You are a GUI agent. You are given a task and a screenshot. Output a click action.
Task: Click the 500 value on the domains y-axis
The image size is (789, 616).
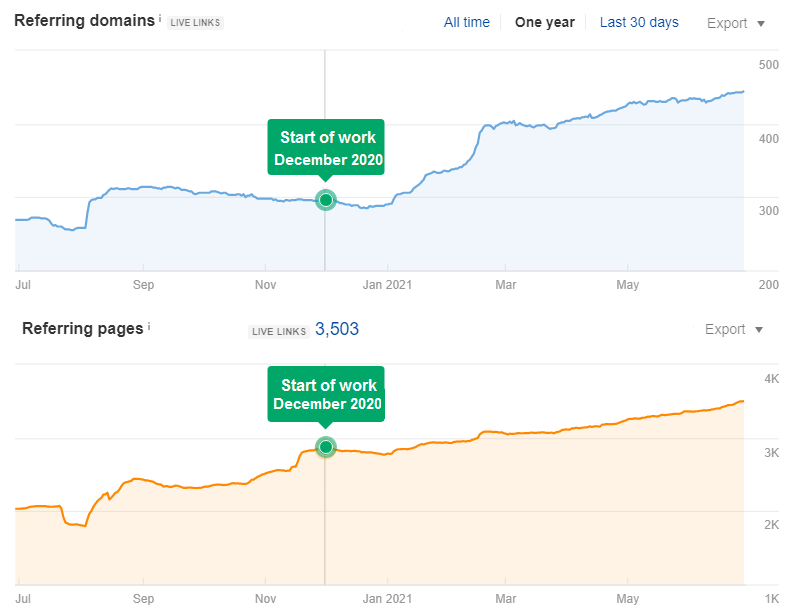[x=768, y=65]
